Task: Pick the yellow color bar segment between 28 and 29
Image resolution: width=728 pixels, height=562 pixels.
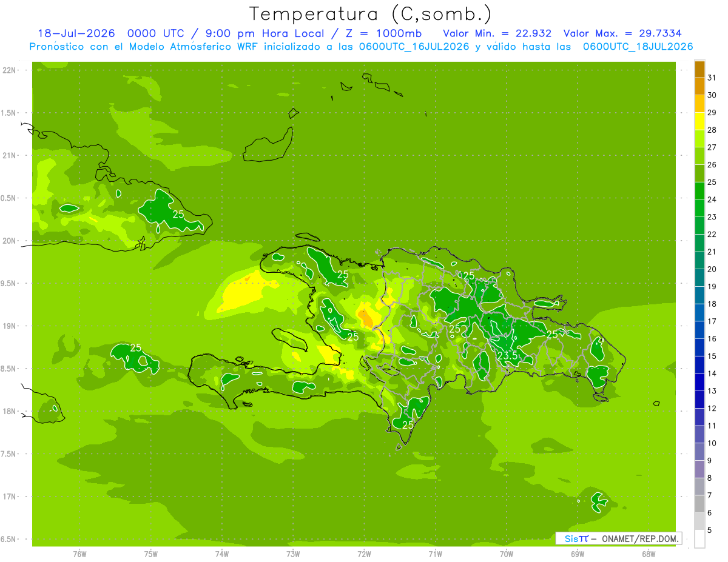Action: click(699, 121)
